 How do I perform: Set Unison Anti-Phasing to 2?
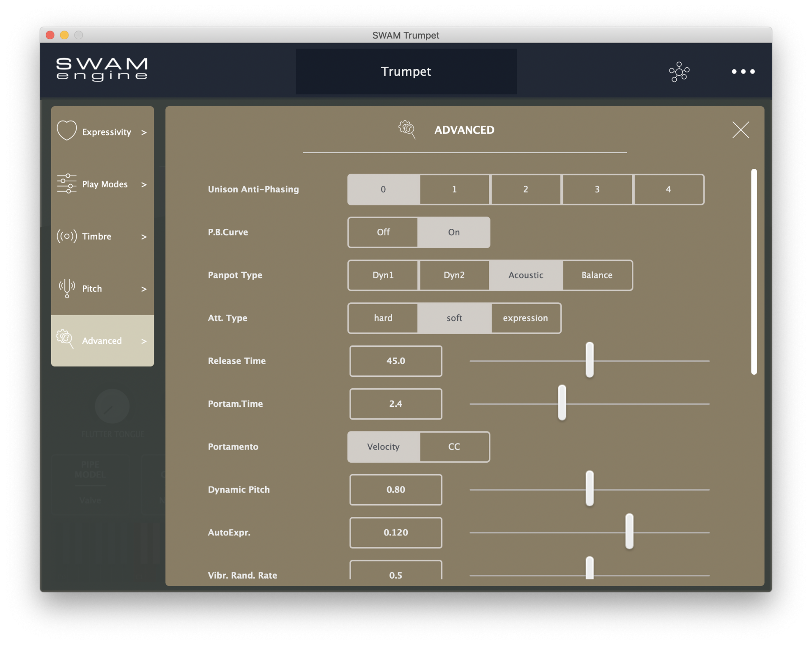pos(526,189)
